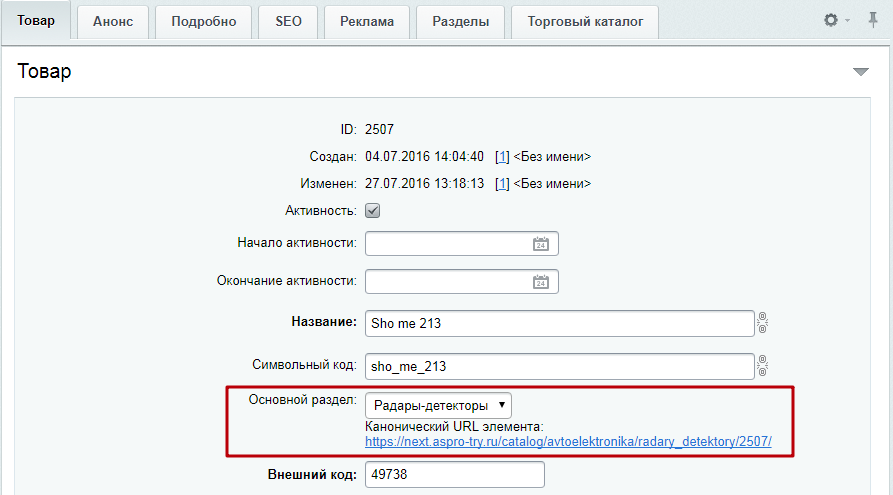Open the canonical URL element link
893x495 pixels.
(x=568, y=441)
